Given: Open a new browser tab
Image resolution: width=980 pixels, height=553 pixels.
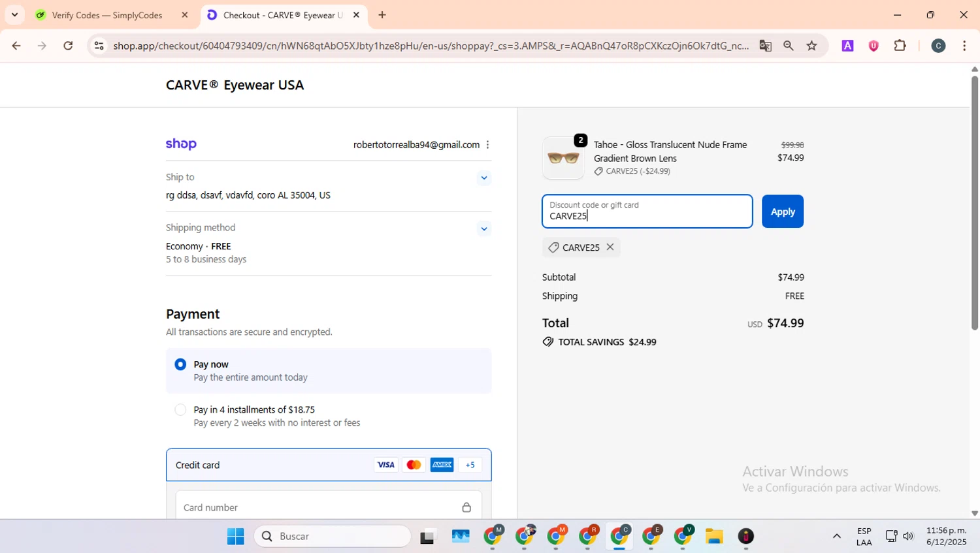Looking at the screenshot, I should coord(382,15).
